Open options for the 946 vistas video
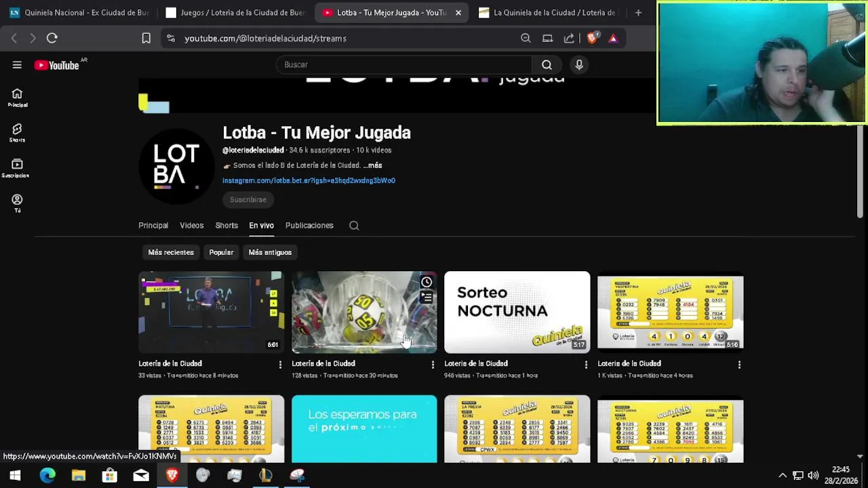This screenshot has height=488, width=868. coord(586,365)
